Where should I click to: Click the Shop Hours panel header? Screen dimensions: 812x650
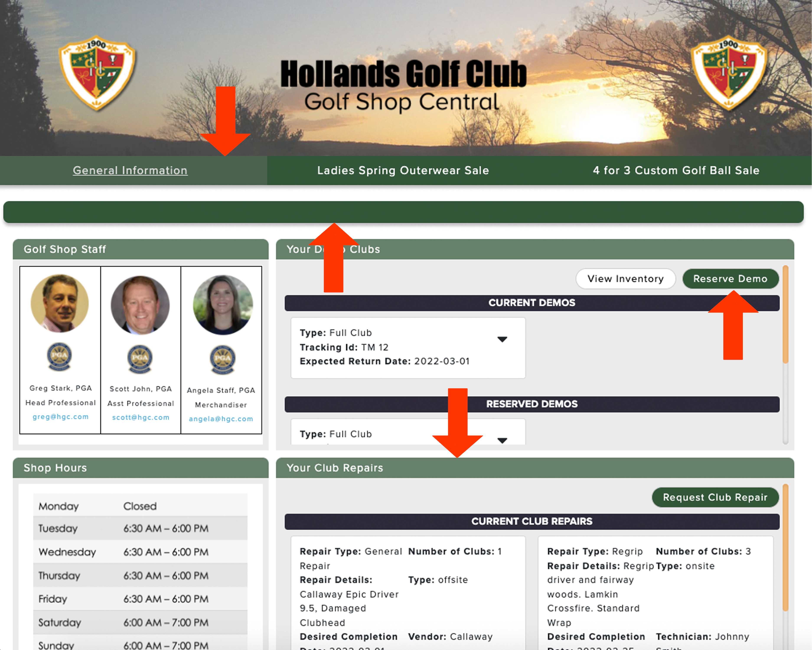pyautogui.click(x=140, y=468)
